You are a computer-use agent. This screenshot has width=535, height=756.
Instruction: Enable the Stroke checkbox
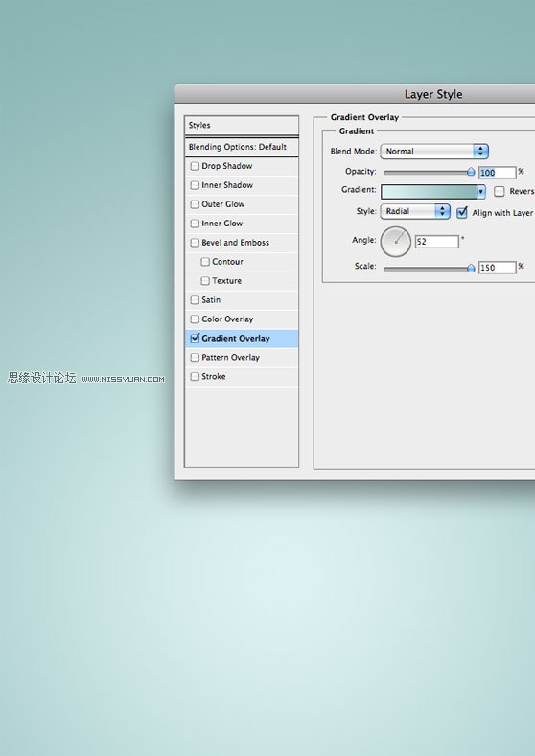coord(195,376)
